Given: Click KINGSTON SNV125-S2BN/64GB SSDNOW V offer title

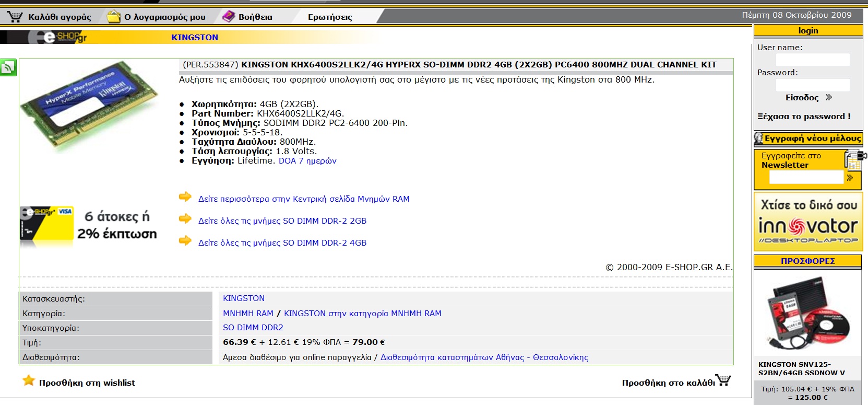Looking at the screenshot, I should pos(802,369).
